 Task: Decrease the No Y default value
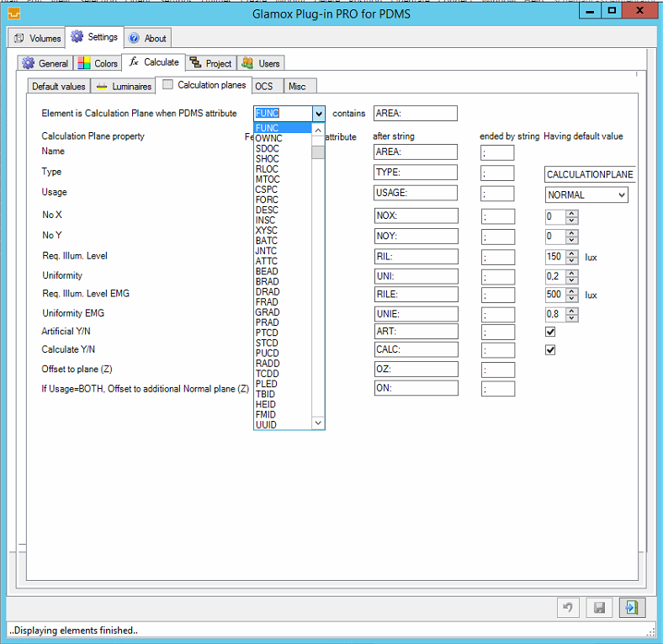pyautogui.click(x=571, y=240)
